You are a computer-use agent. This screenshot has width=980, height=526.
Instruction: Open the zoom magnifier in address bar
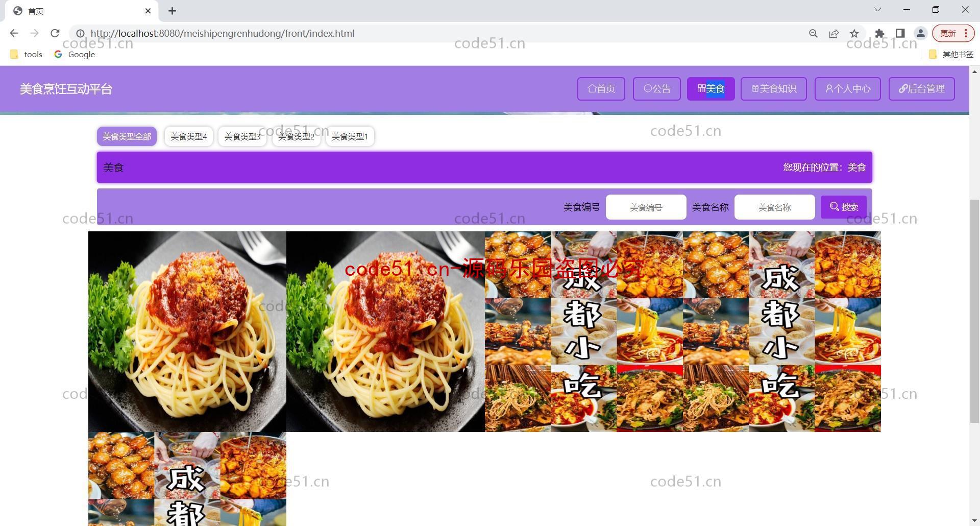pyautogui.click(x=813, y=33)
